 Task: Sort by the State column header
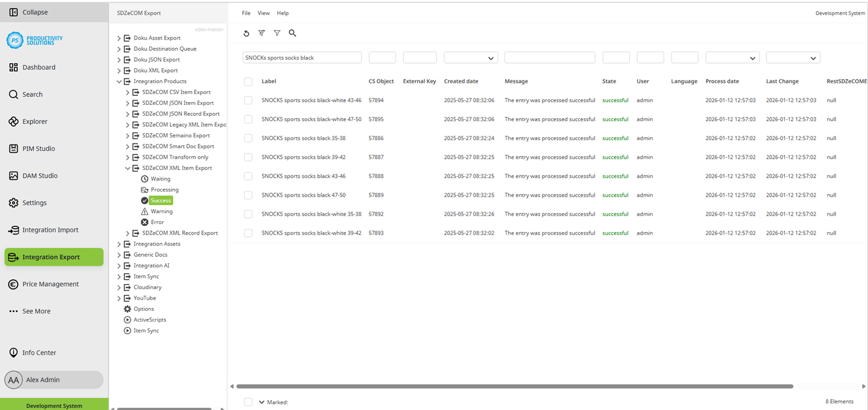(609, 81)
